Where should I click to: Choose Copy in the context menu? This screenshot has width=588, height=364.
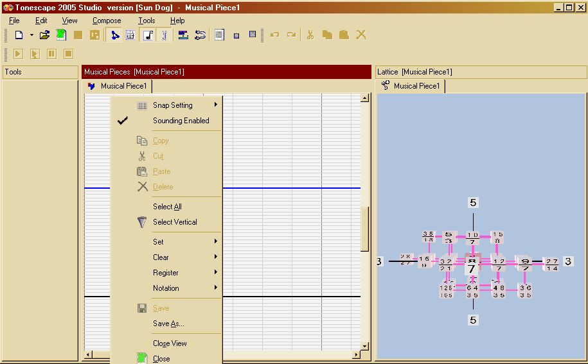click(x=166, y=141)
